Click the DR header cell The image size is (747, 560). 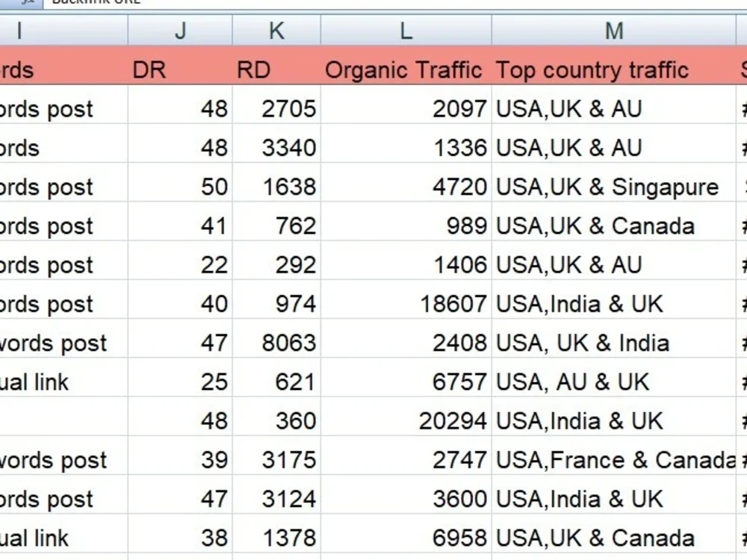click(x=180, y=66)
